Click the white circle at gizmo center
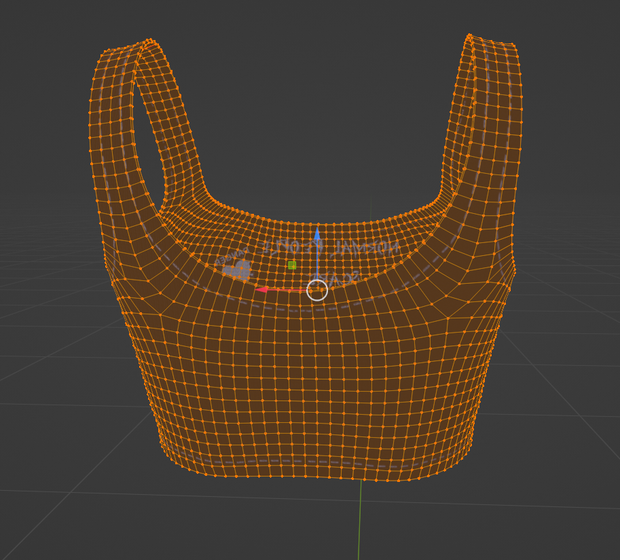 (x=317, y=290)
